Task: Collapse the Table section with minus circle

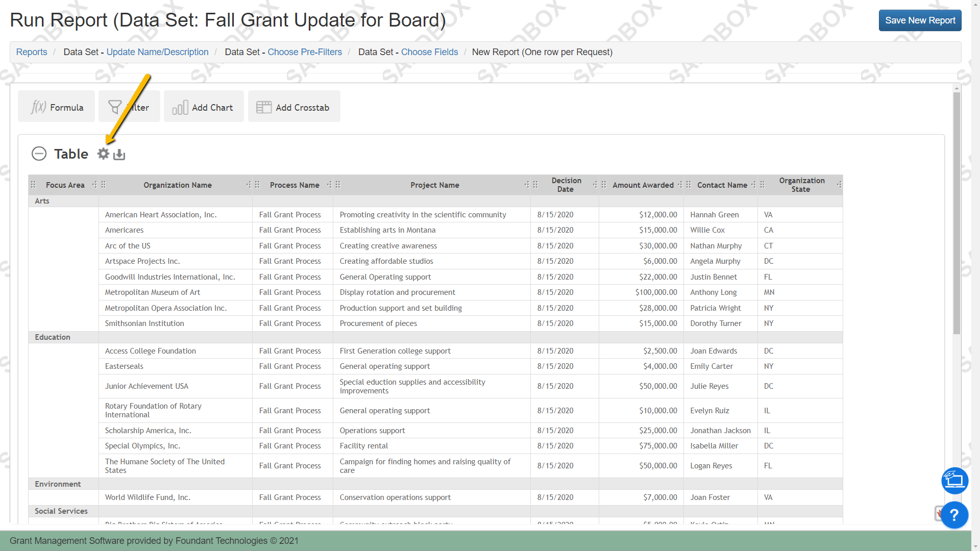Action: 39,154
